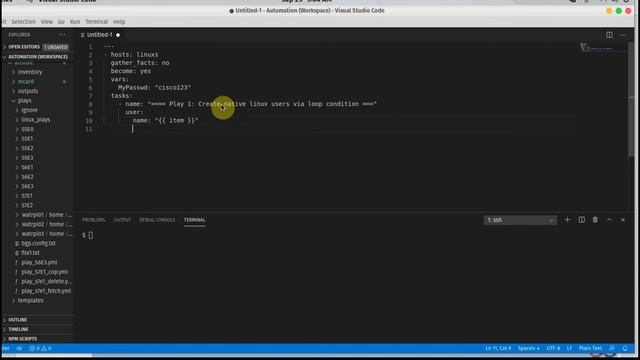640x360 pixels.
Task: Expand the linux_plays folder
Action: pyautogui.click(x=36, y=120)
